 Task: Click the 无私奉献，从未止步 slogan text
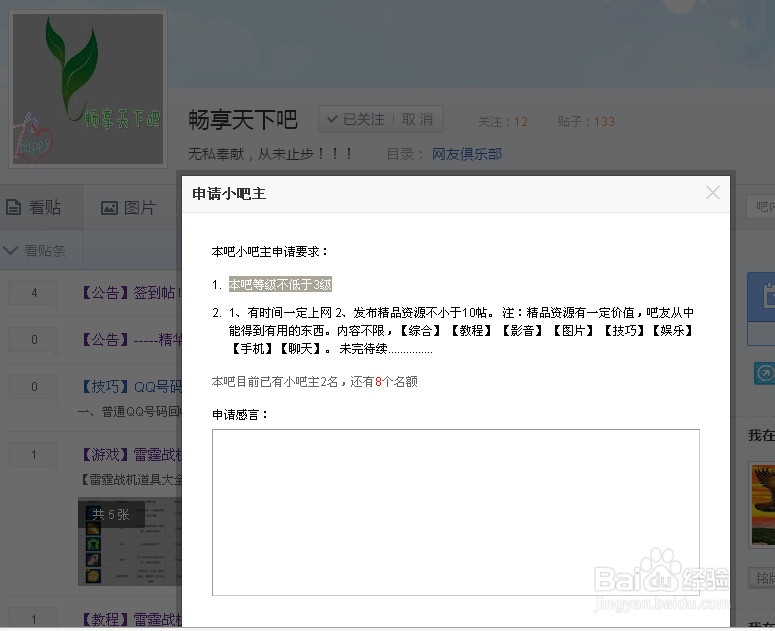(x=270, y=154)
